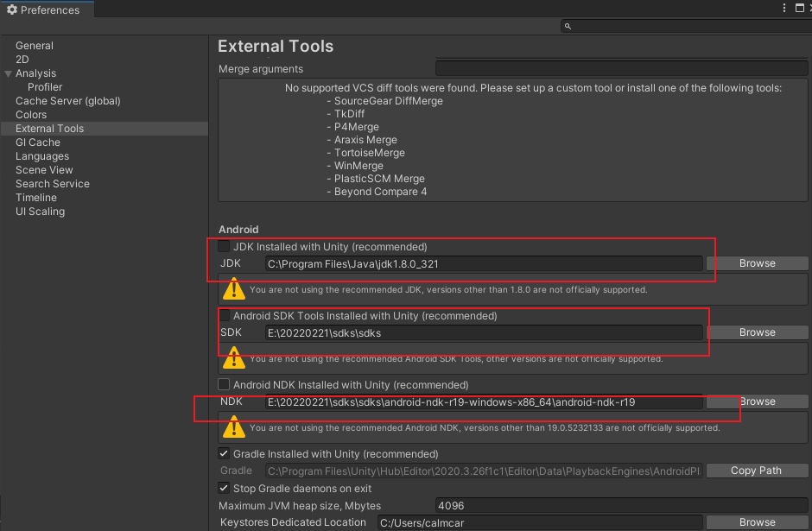This screenshot has height=531, width=812.
Task: Click the Merge arguments label
Action: click(261, 69)
